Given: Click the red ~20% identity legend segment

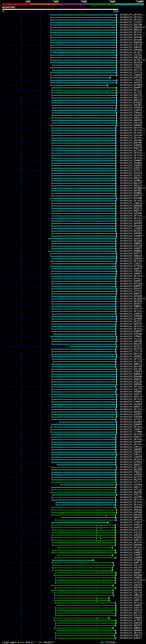Looking at the screenshot, I should (x=16, y=4).
